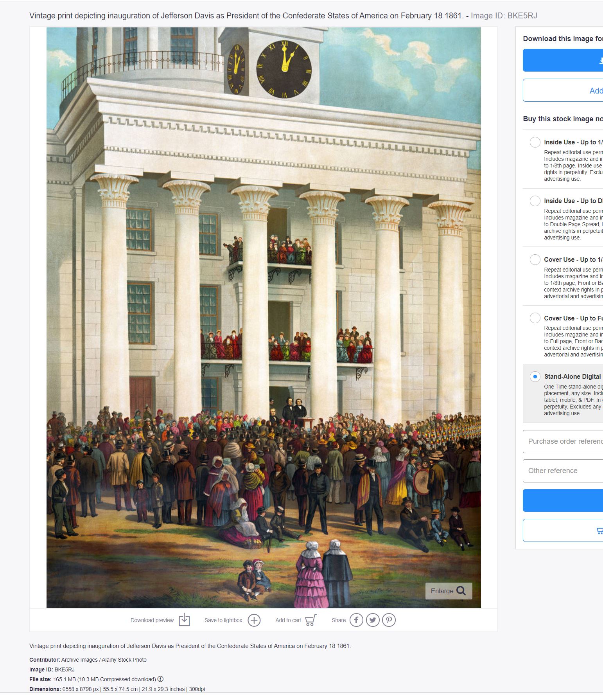
Task: Select the second Inside Use license radio
Action: 535,201
